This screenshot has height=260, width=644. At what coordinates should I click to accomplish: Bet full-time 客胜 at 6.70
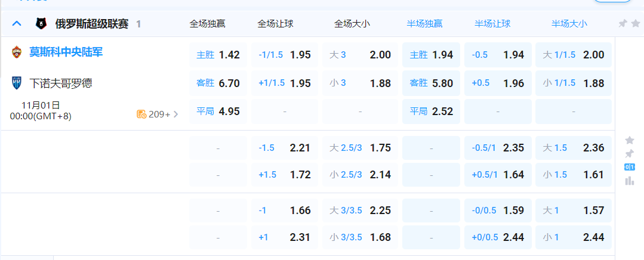(x=218, y=83)
